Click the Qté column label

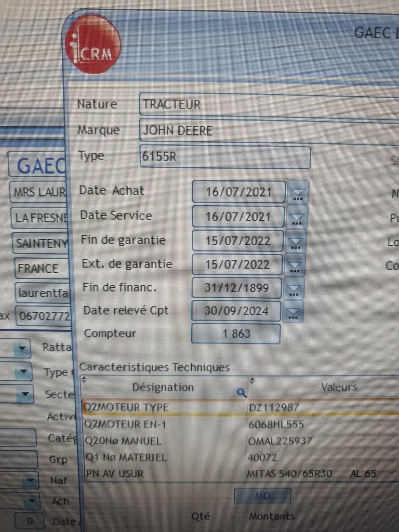pos(201,516)
